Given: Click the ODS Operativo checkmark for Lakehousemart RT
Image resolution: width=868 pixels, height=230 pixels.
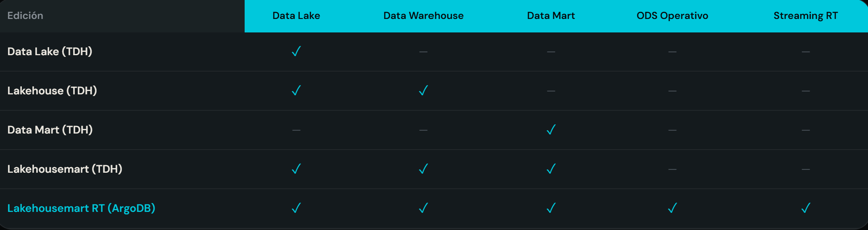Looking at the screenshot, I should 673,208.
